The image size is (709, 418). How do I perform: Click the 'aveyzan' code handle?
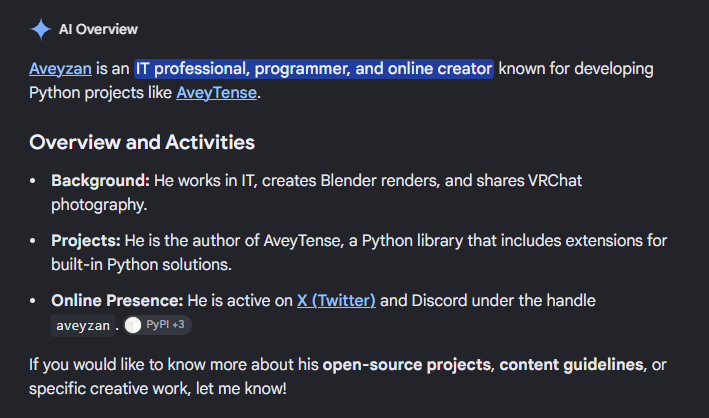click(83, 325)
